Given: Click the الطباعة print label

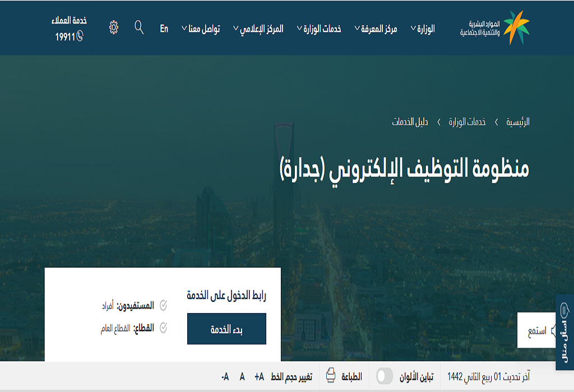Looking at the screenshot, I should [x=352, y=376].
